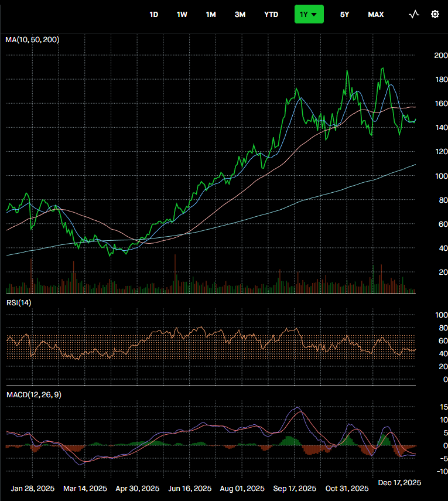Screen dimensions: 448x501
Task: Click the 160 price axis label
Action: [x=442, y=103]
